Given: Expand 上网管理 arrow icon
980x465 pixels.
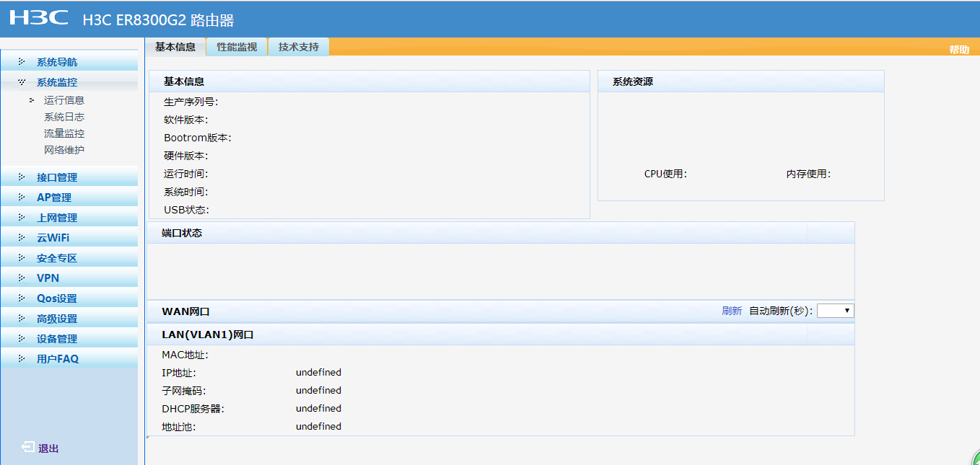Looking at the screenshot, I should tap(22, 217).
